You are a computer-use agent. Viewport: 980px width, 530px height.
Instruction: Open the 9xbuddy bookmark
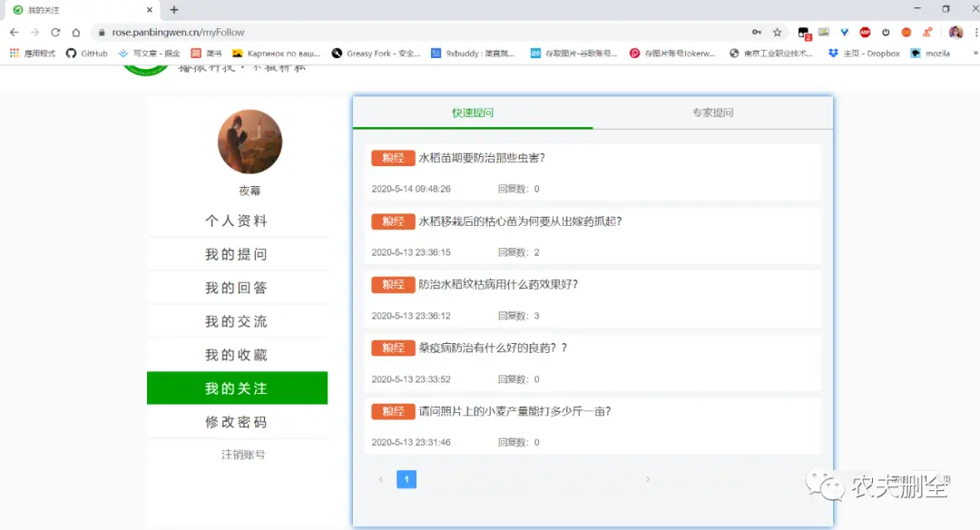[x=473, y=54]
